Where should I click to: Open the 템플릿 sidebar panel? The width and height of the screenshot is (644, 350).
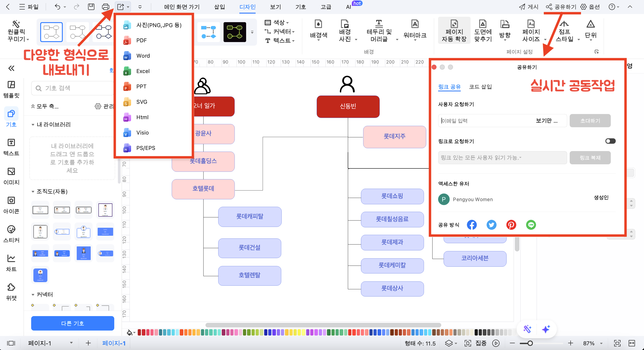click(11, 89)
